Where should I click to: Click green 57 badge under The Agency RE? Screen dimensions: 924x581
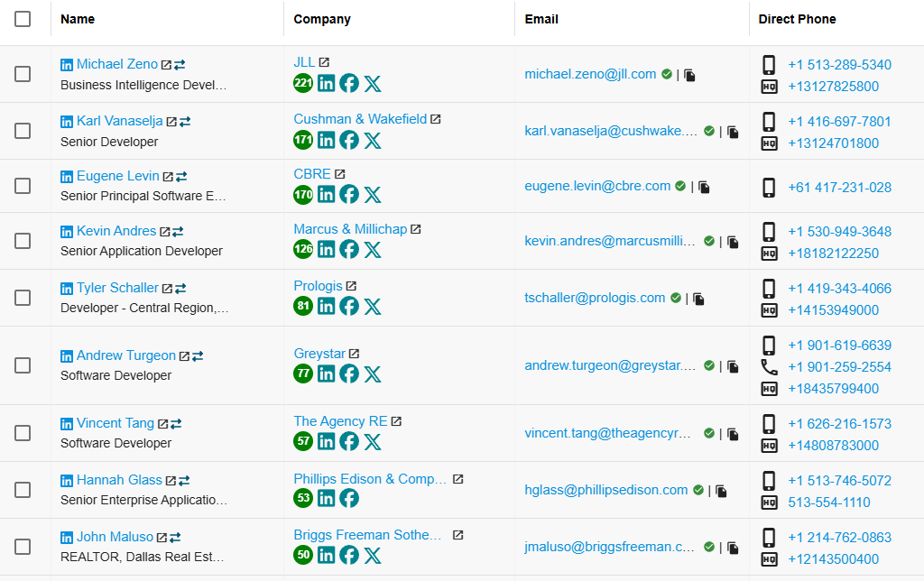(303, 441)
